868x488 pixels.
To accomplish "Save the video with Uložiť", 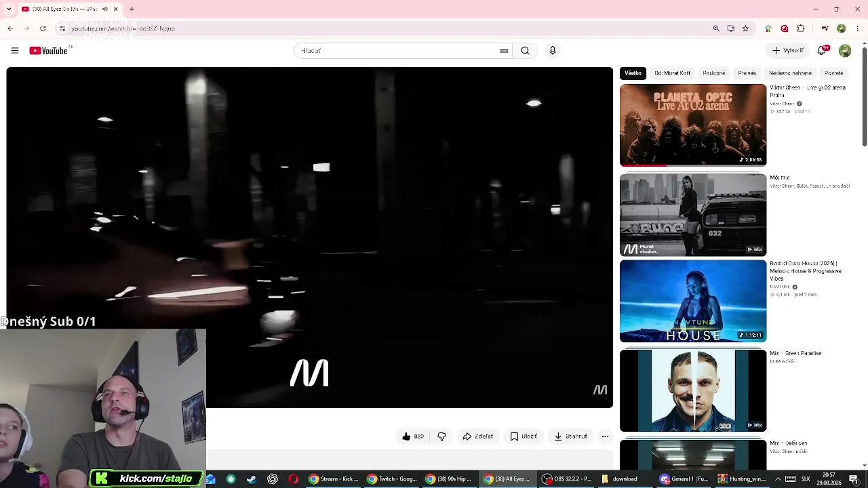I will tap(524, 436).
